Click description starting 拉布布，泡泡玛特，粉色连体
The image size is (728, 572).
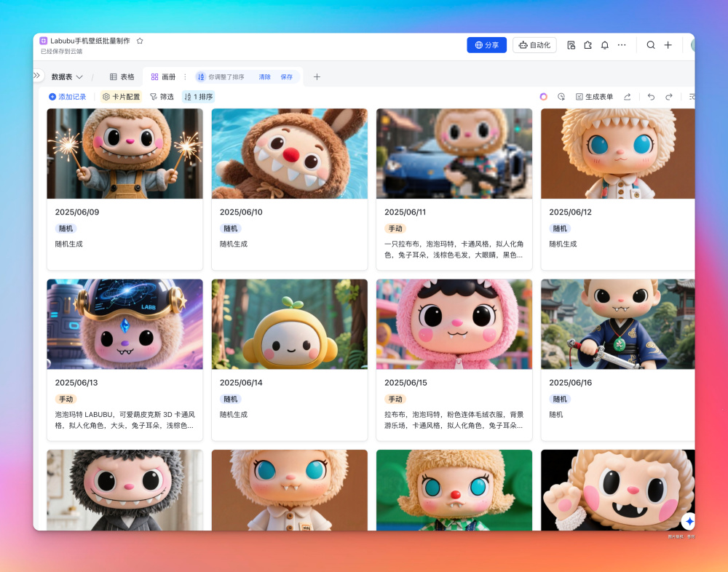pyautogui.click(x=454, y=420)
